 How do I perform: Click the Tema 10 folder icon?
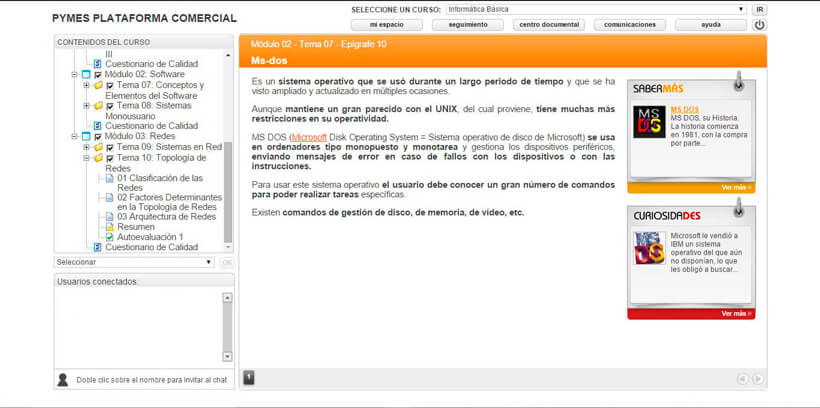(x=98, y=157)
